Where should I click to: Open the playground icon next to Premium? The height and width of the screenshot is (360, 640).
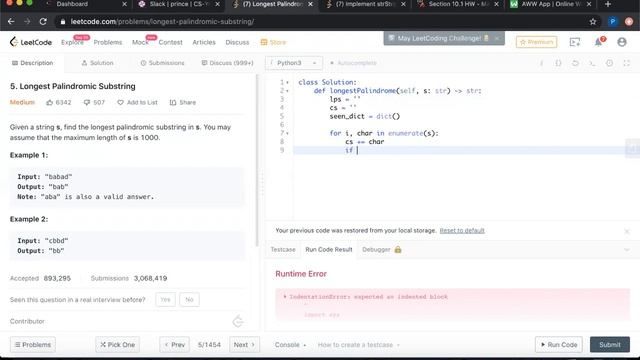(x=575, y=42)
